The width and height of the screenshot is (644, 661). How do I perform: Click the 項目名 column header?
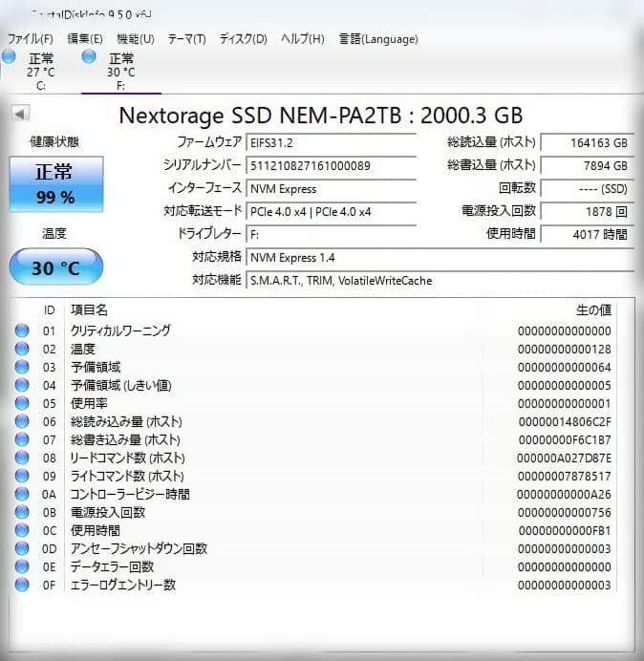pos(89,310)
